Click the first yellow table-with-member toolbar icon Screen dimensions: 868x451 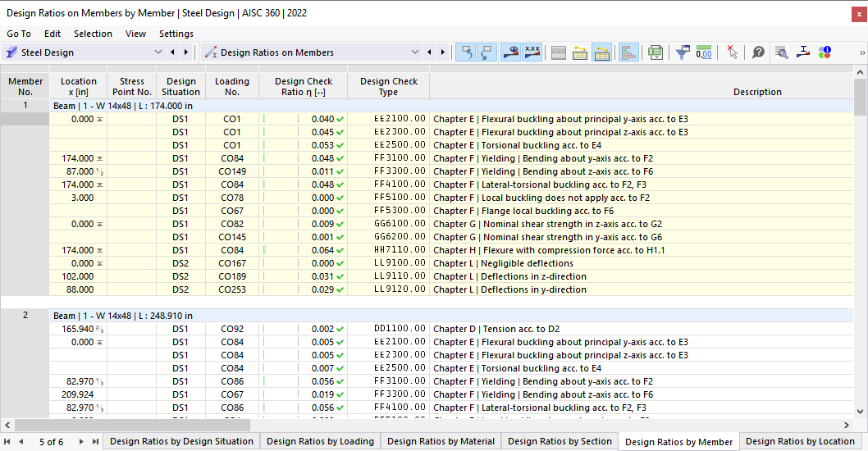point(579,52)
